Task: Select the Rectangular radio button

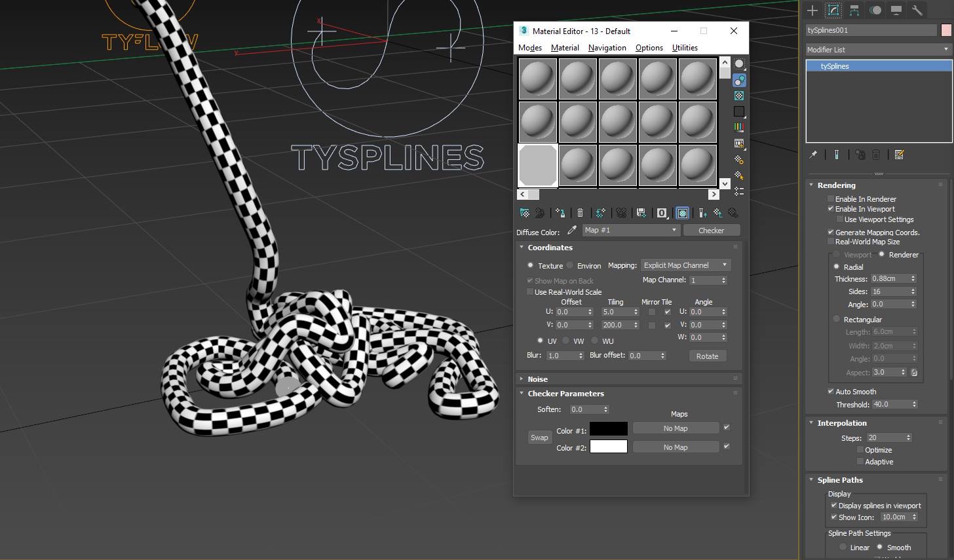Action: tap(837, 319)
